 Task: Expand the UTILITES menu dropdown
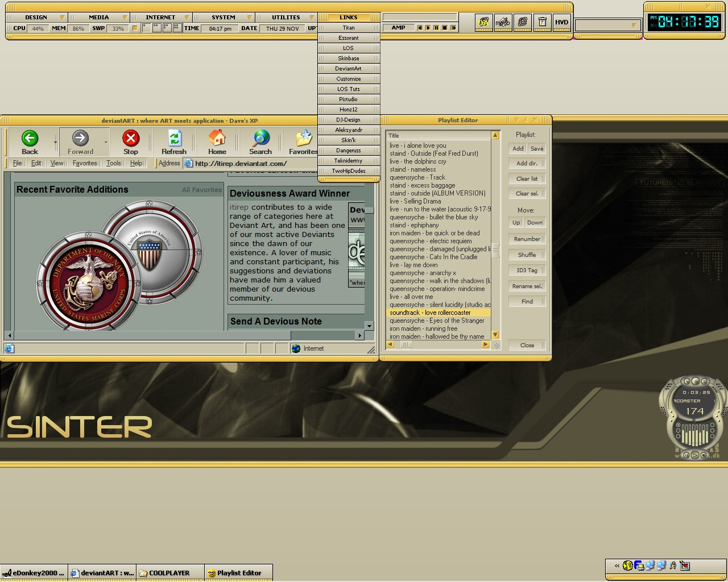[312, 18]
